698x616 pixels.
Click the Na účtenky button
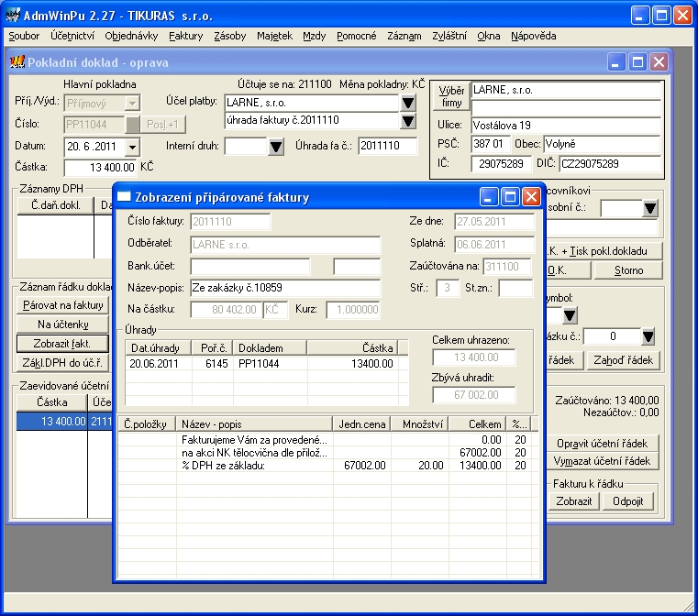click(62, 324)
